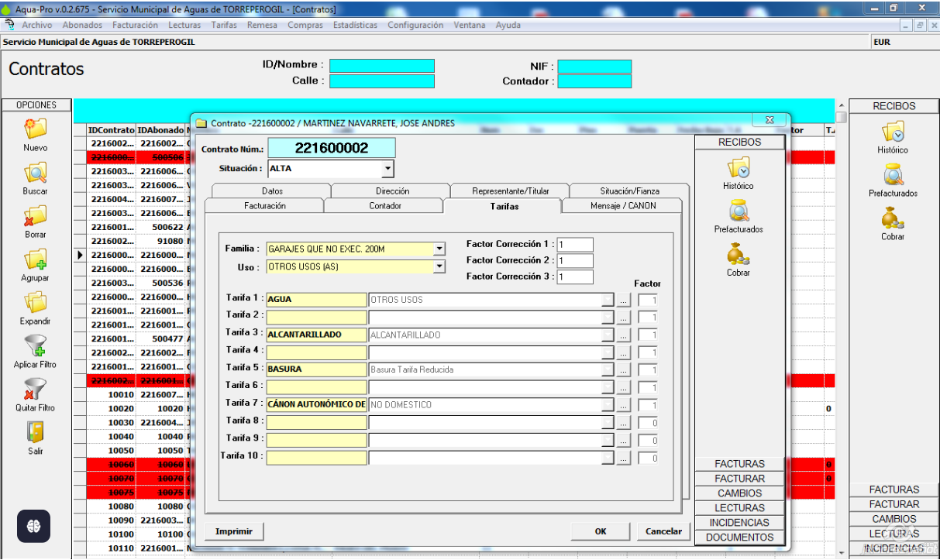Open Histórico icon inside contract dialog
The image size is (940, 560).
point(738,168)
